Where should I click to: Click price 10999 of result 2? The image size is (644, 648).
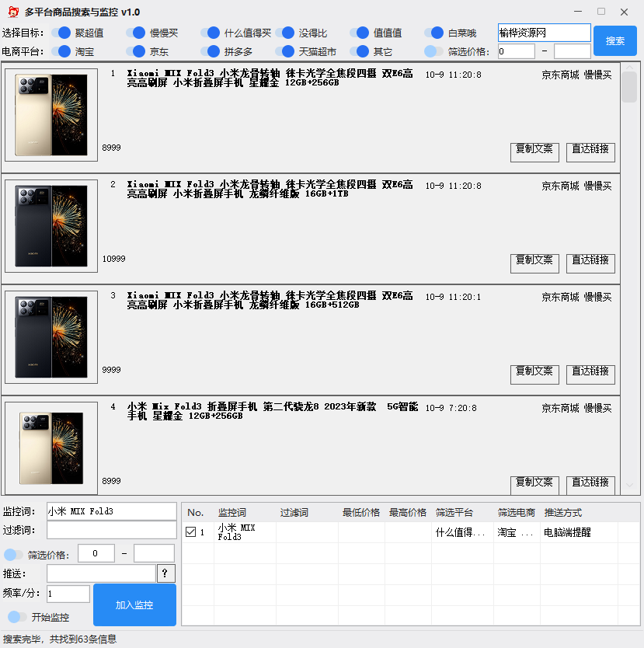(x=113, y=259)
